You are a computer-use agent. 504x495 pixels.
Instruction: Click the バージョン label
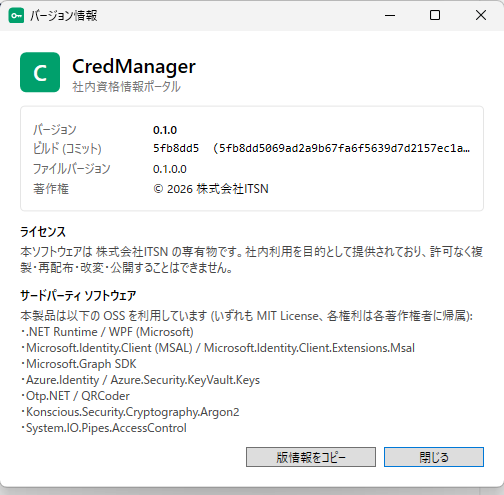click(55, 130)
